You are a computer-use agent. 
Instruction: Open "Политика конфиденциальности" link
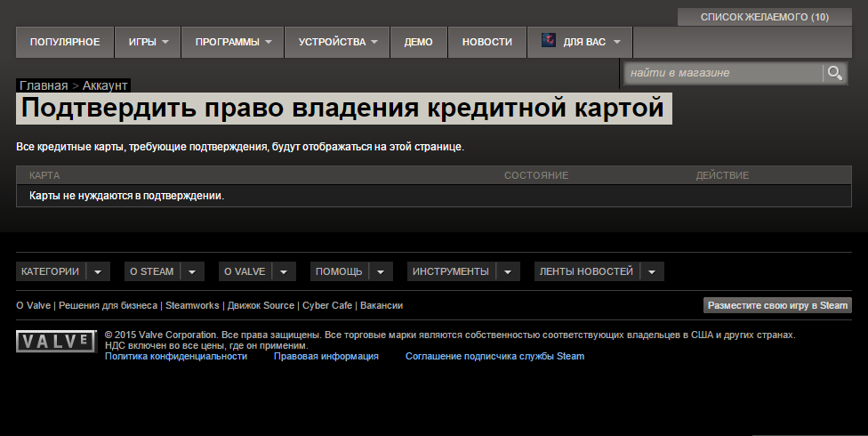(176, 356)
